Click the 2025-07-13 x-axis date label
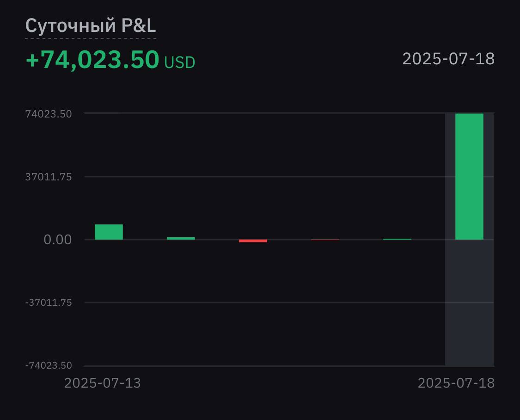 point(103,383)
